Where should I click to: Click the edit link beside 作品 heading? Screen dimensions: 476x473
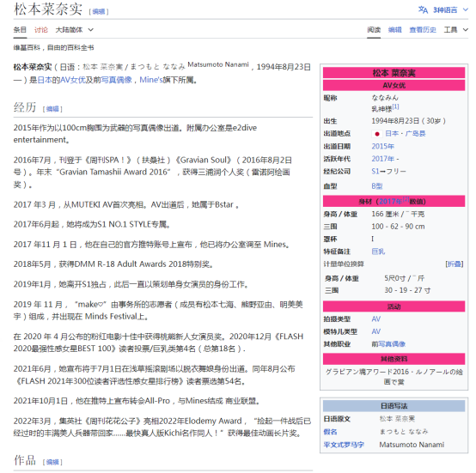point(52,462)
